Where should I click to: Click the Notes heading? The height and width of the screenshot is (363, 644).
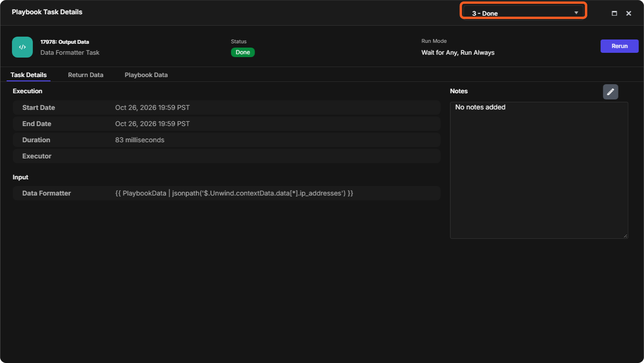coord(459,91)
